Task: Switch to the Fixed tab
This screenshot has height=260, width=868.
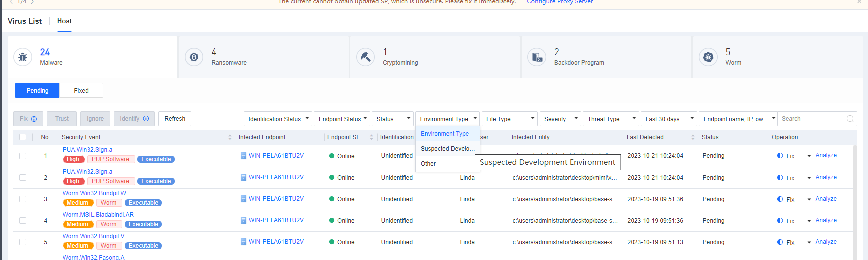Action: pos(81,91)
